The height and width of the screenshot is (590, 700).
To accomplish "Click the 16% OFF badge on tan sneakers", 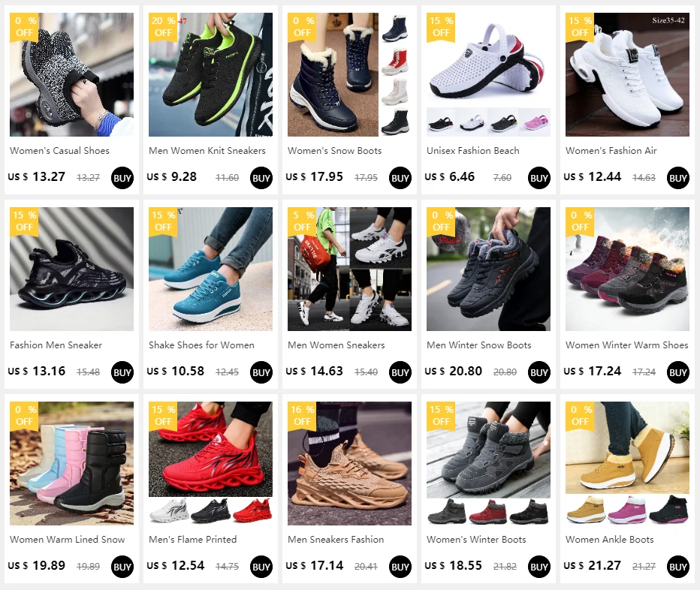I will (302, 416).
